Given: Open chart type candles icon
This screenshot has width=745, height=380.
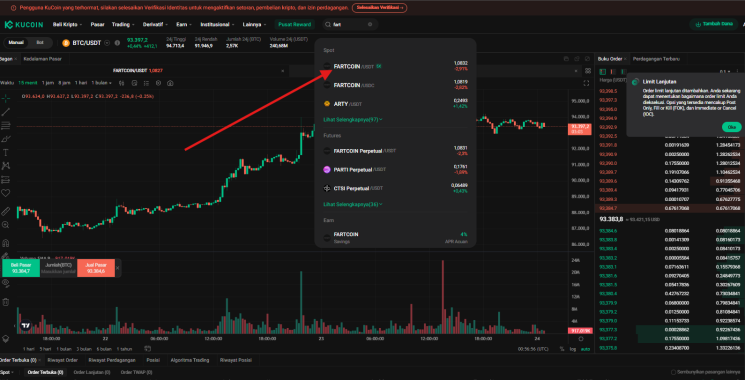Looking at the screenshot, I should click(x=122, y=83).
